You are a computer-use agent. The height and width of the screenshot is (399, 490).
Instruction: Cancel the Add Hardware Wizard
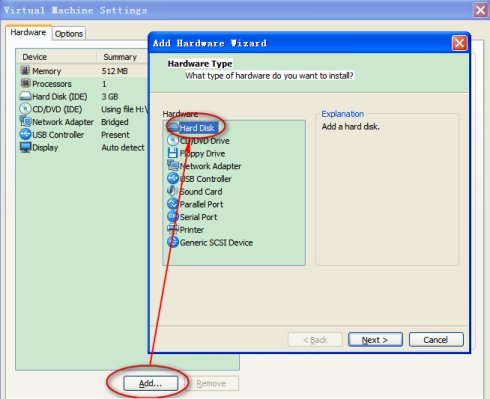[x=436, y=340]
